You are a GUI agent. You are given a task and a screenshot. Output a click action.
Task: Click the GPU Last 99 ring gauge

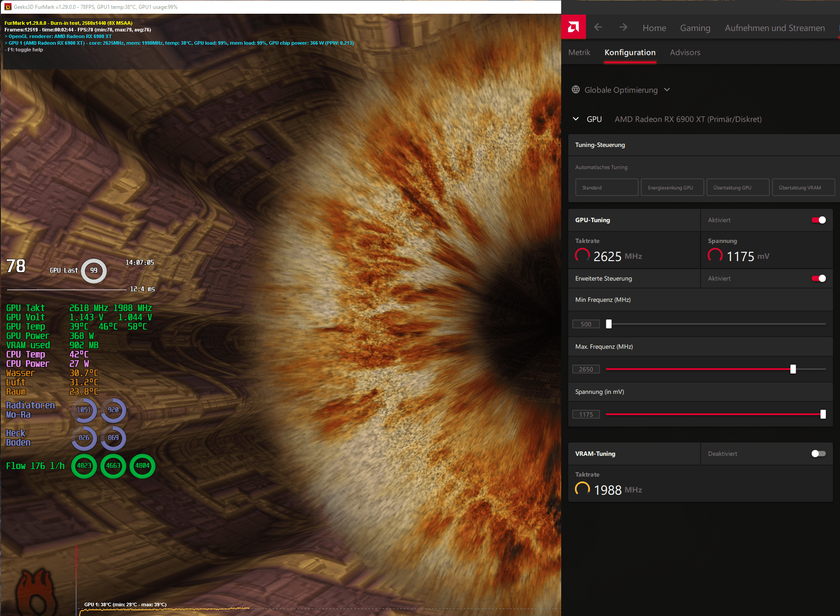(x=94, y=270)
